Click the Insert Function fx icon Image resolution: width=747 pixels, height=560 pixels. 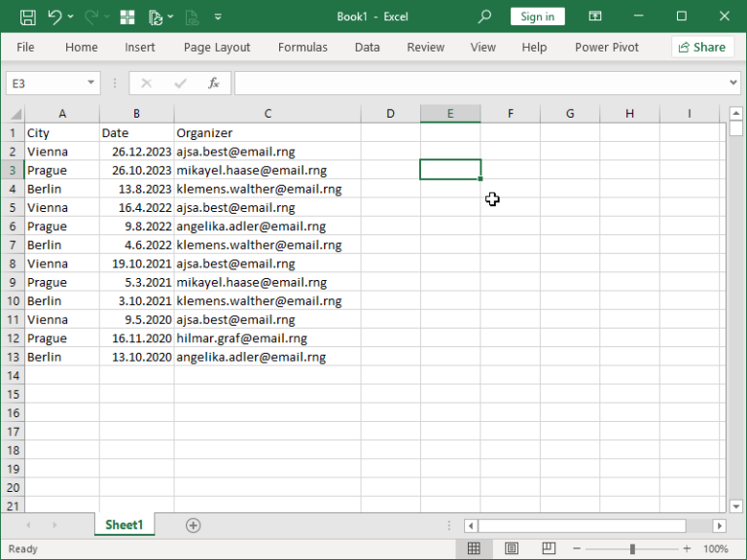point(214,84)
